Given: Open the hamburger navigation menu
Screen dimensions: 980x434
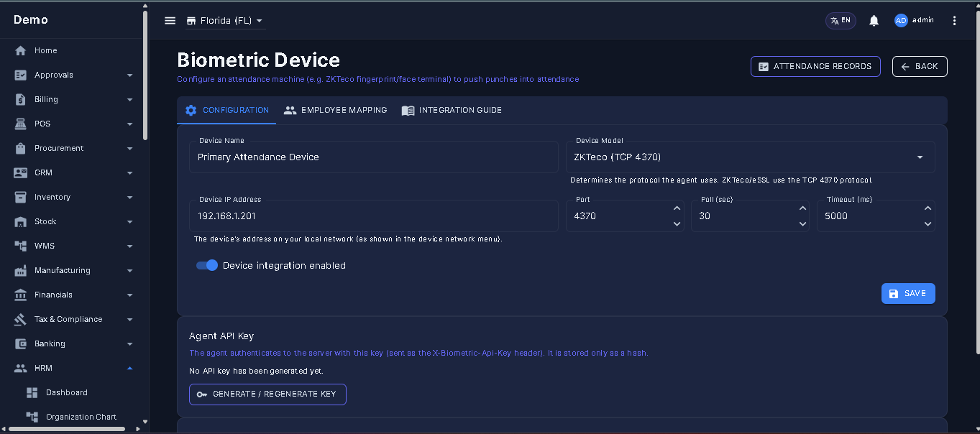Looking at the screenshot, I should (x=170, y=21).
